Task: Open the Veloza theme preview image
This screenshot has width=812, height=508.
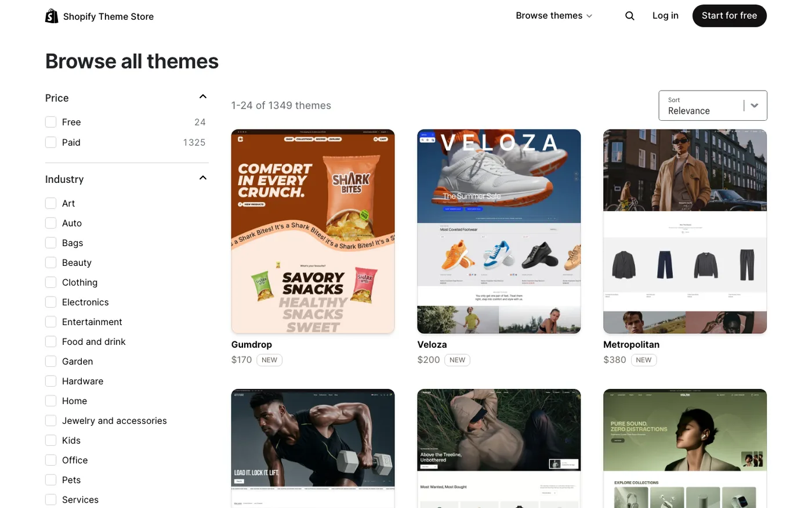Action: (499, 231)
